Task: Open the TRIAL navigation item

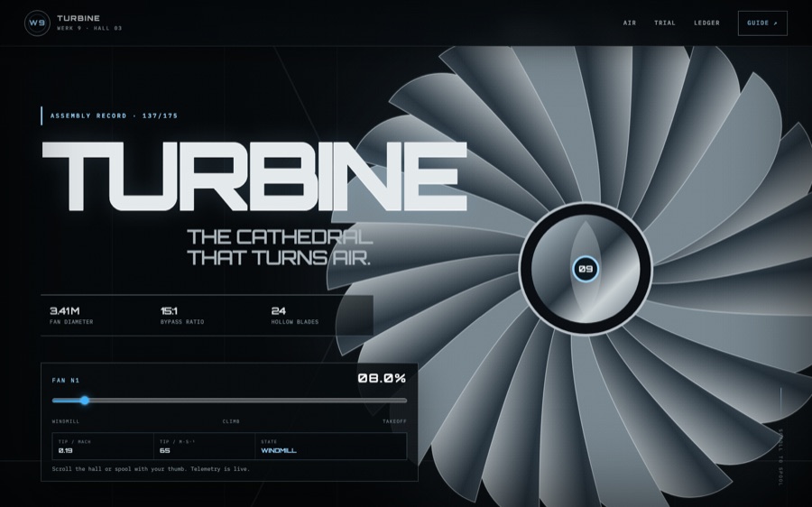Action: (x=664, y=23)
